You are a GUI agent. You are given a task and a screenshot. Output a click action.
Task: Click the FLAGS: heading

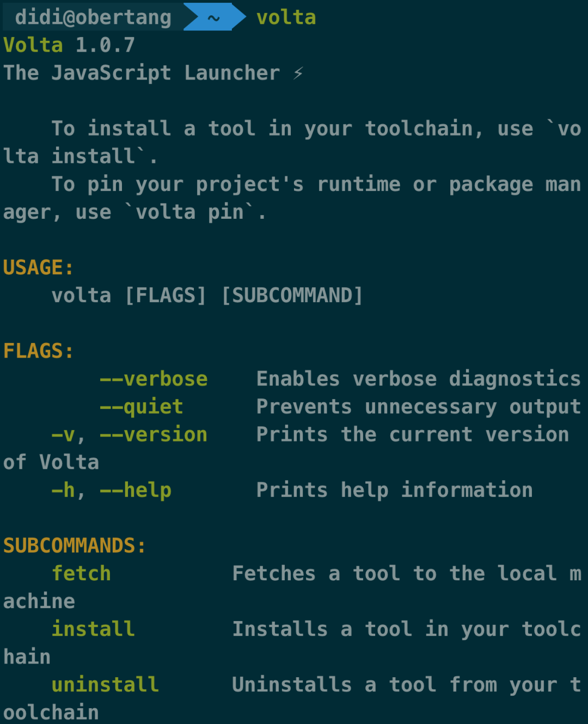pos(38,351)
